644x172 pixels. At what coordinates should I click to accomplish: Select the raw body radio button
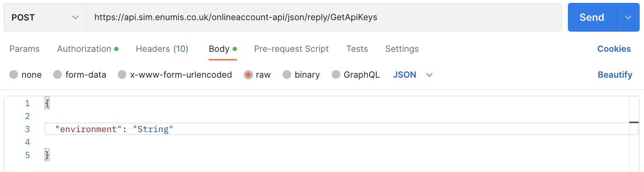pos(248,74)
